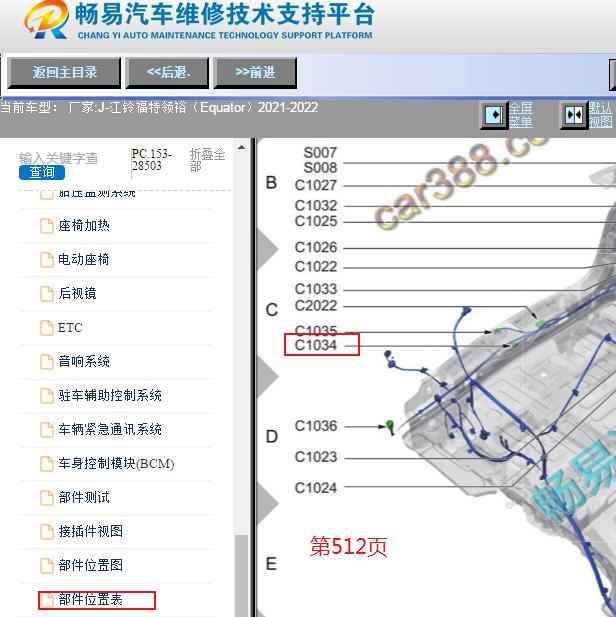
Task: Click 折叠全部 to collapse all
Action: [x=207, y=160]
